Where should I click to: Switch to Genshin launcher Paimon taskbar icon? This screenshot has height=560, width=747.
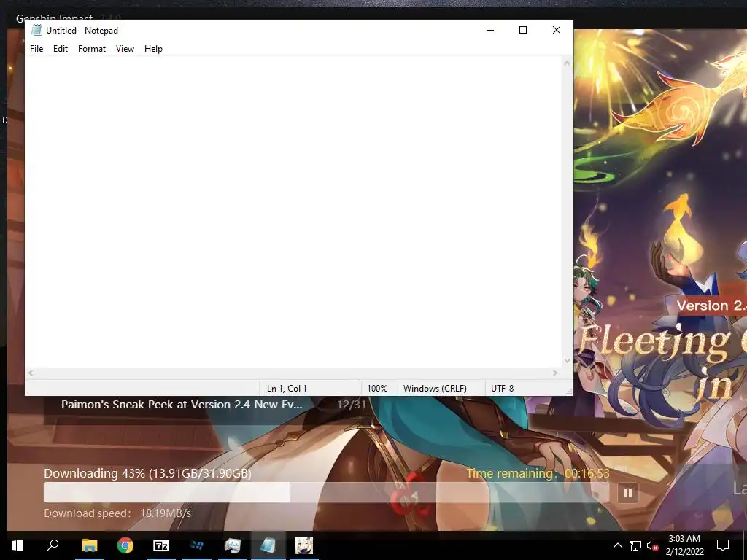pos(304,545)
